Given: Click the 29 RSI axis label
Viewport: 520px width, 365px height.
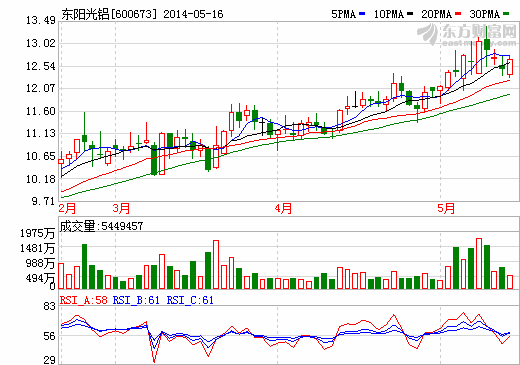Looking at the screenshot, I should pos(49,360).
